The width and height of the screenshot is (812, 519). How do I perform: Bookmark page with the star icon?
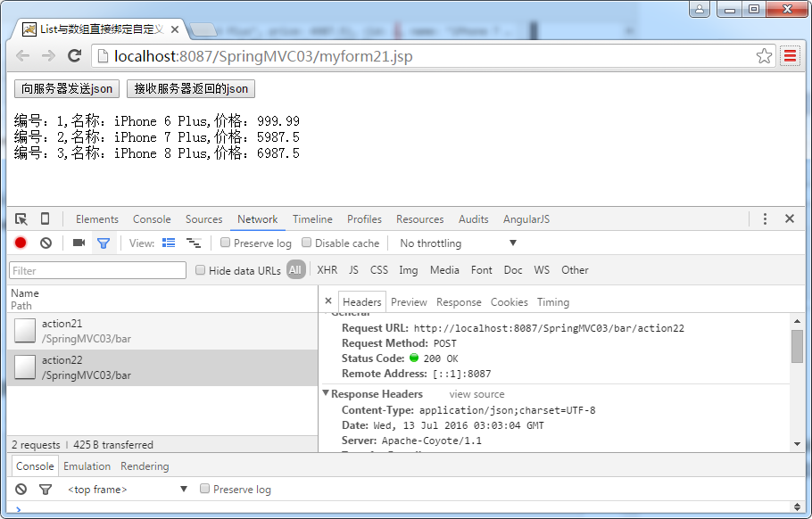764,56
